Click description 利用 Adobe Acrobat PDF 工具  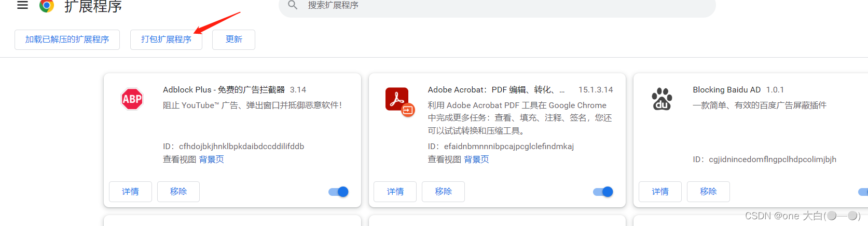click(519, 118)
